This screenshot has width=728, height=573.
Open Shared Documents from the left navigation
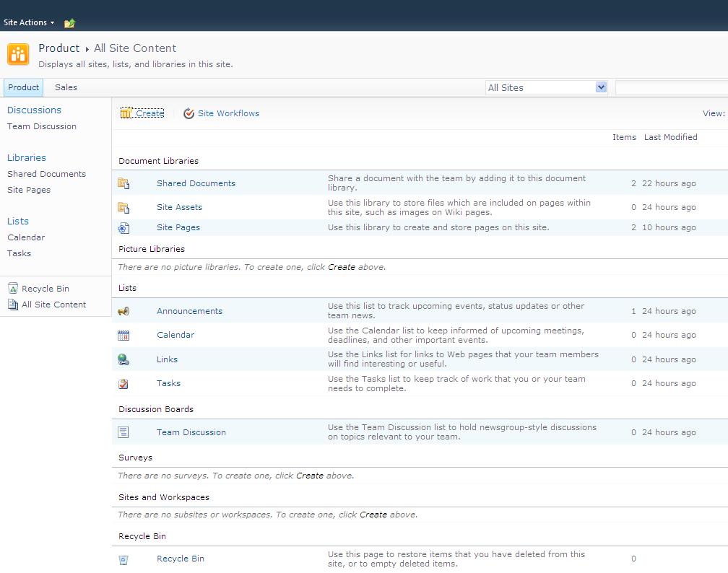[46, 174]
